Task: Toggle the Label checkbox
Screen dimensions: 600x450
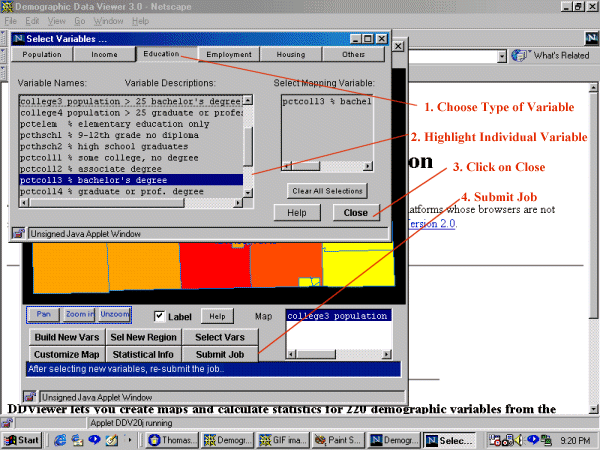Action: tap(160, 316)
